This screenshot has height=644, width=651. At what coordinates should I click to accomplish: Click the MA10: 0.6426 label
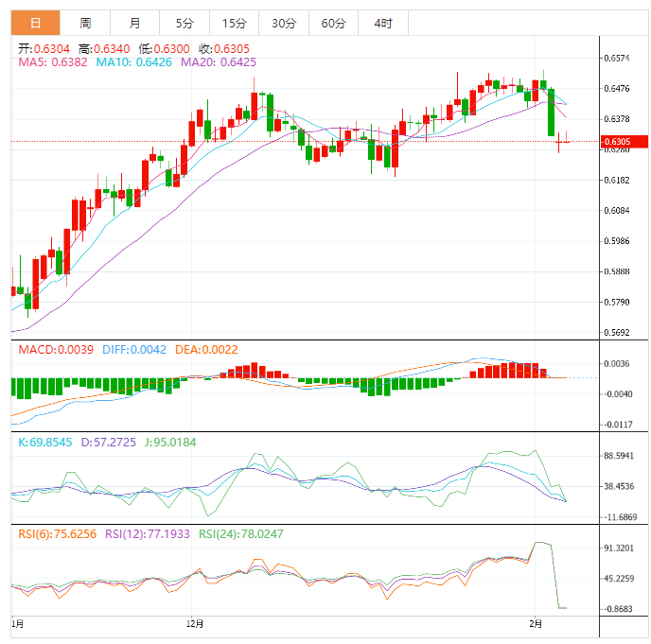134,62
